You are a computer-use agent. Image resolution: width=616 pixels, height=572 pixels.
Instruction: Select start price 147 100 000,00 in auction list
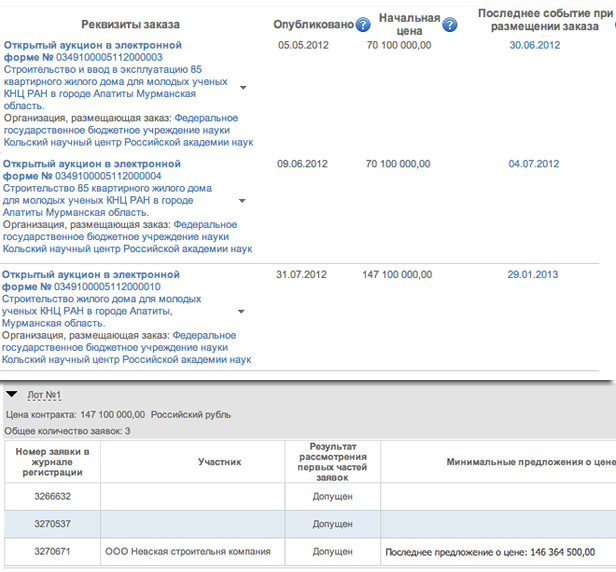[x=397, y=275]
